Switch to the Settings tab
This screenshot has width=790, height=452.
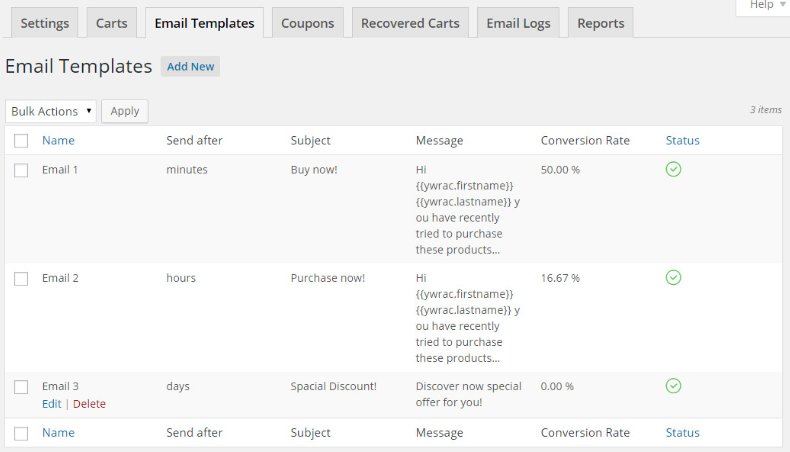pos(45,23)
